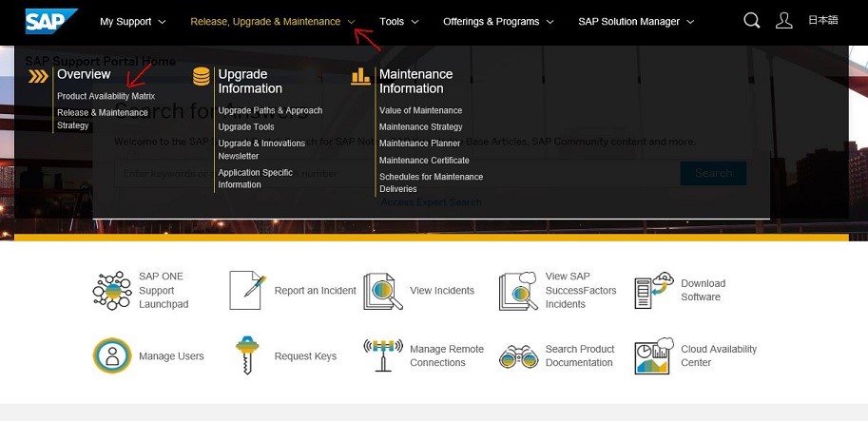Open Offerings & Programs menu
The width and height of the screenshot is (868, 421).
point(491,22)
